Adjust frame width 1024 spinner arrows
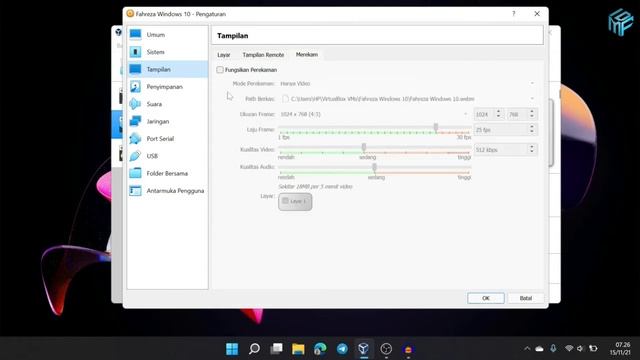The height and width of the screenshot is (360, 640). [x=498, y=114]
